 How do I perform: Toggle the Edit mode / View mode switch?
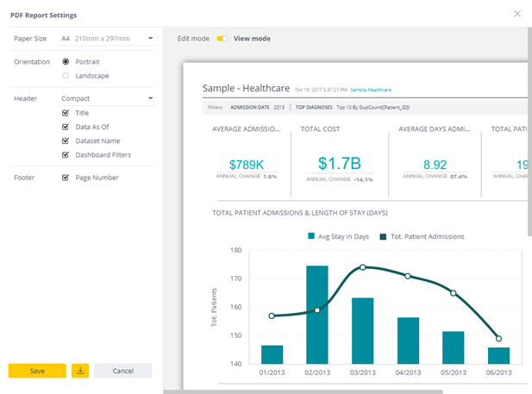222,39
